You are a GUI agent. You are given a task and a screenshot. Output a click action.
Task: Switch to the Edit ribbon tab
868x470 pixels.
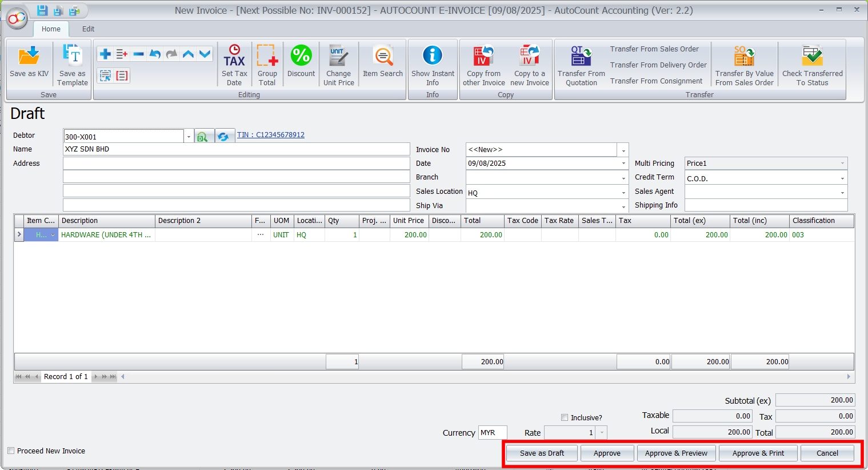click(88, 29)
